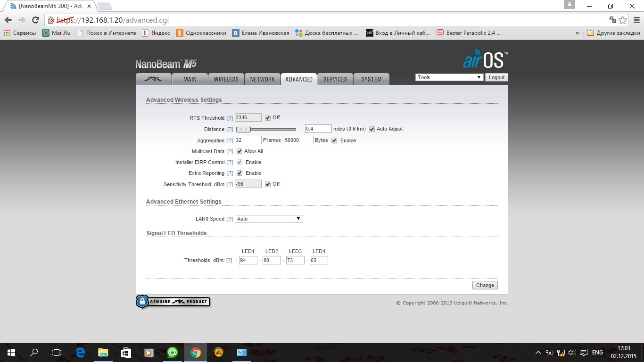Toggle RTS Threshold Off checkbox
This screenshot has width=644, height=362.
268,118
